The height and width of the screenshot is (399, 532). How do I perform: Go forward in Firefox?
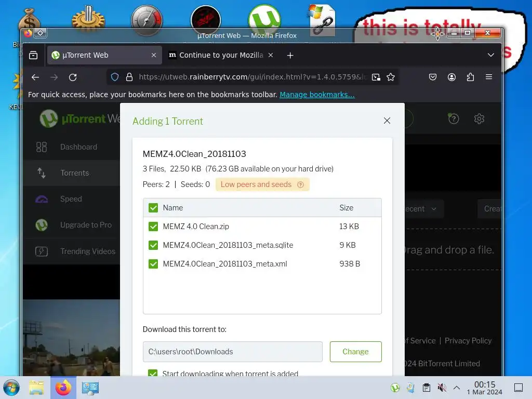click(x=54, y=77)
